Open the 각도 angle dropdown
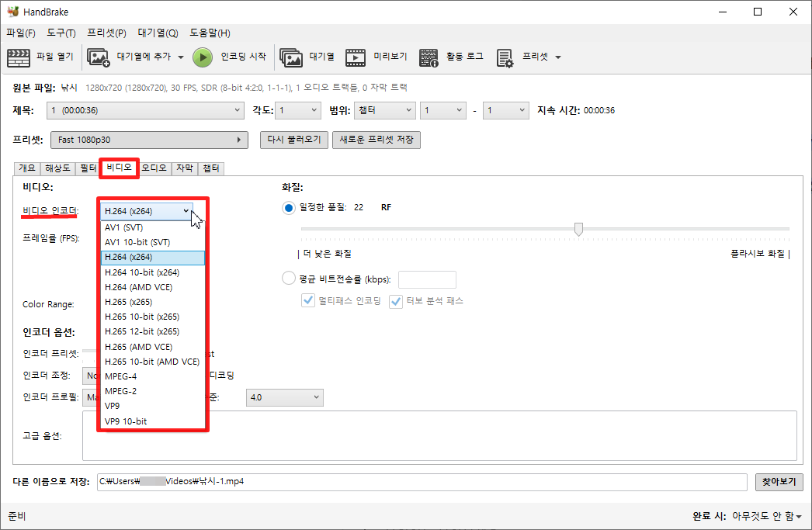 [298, 110]
